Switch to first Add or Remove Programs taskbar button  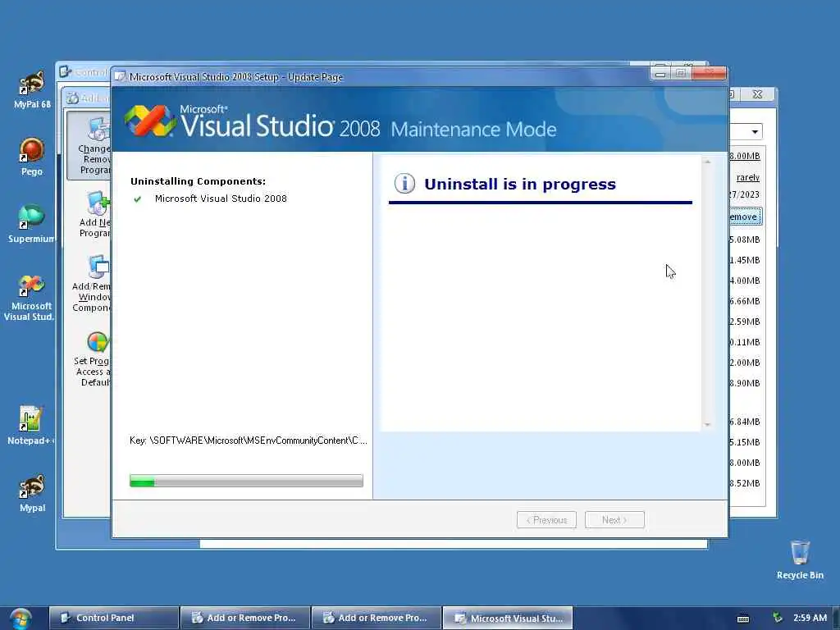[245, 618]
